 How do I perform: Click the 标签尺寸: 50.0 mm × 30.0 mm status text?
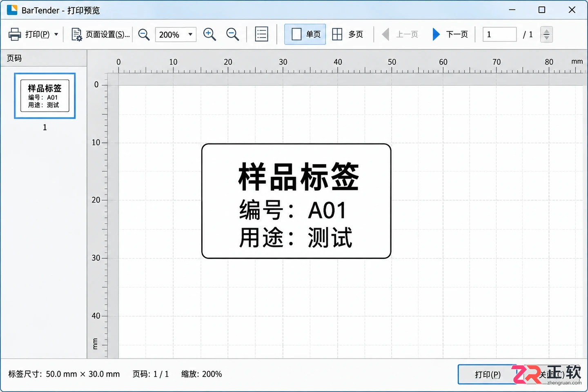coord(64,374)
